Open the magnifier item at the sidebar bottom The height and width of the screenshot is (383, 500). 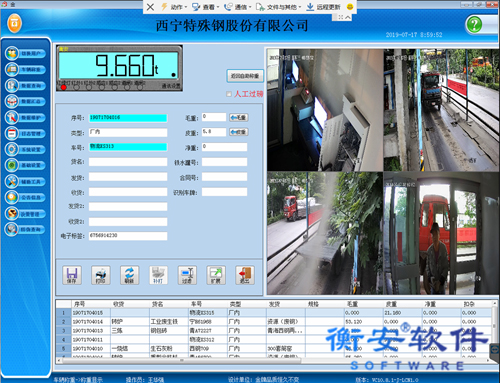[x=25, y=229]
